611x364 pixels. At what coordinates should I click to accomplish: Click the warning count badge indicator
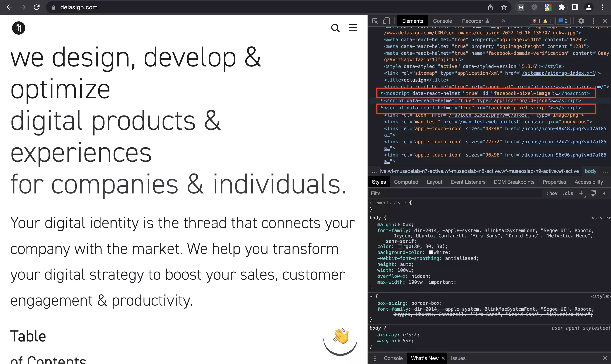547,21
